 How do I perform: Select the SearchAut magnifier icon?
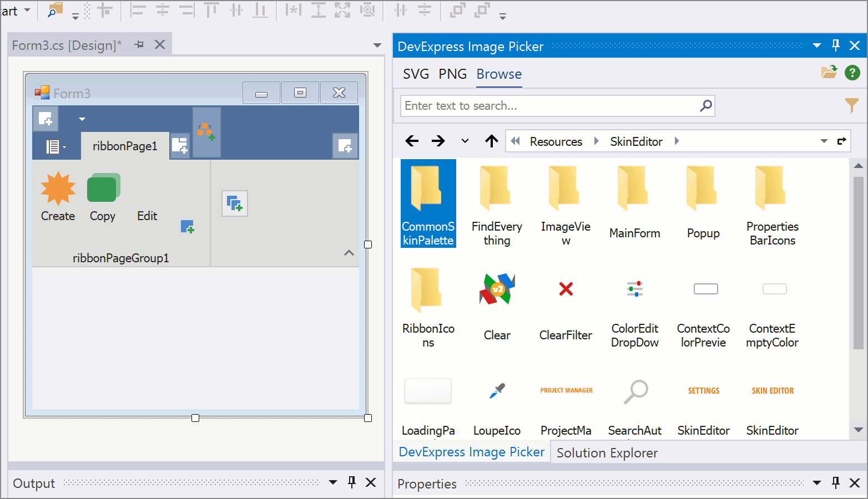tap(635, 391)
